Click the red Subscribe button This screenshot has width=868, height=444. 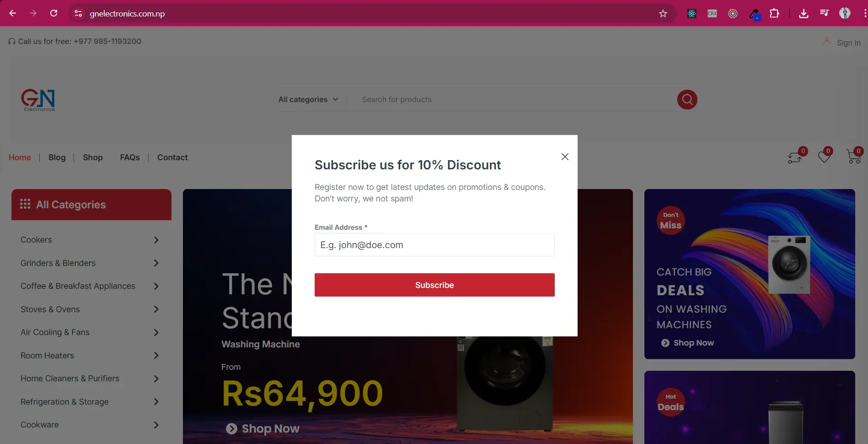click(x=434, y=285)
